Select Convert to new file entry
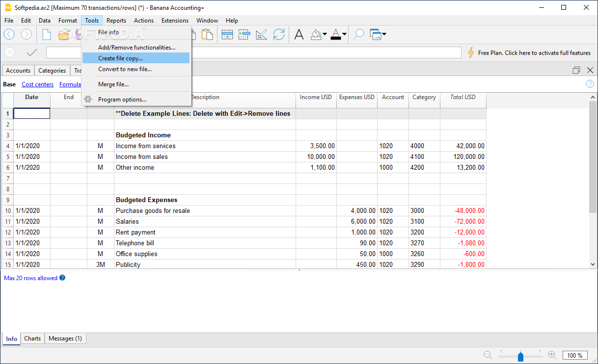The image size is (598, 364). point(136,69)
